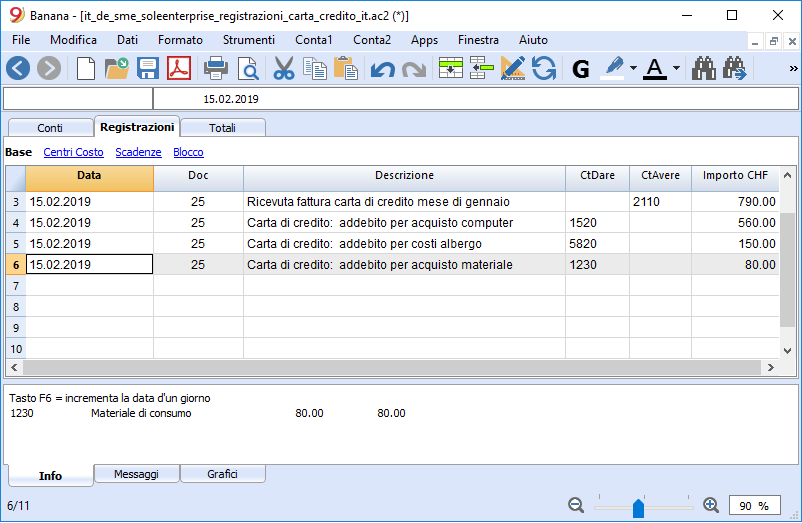The width and height of the screenshot is (802, 523).
Task: Create a new file with blank page icon
Action: click(x=87, y=68)
